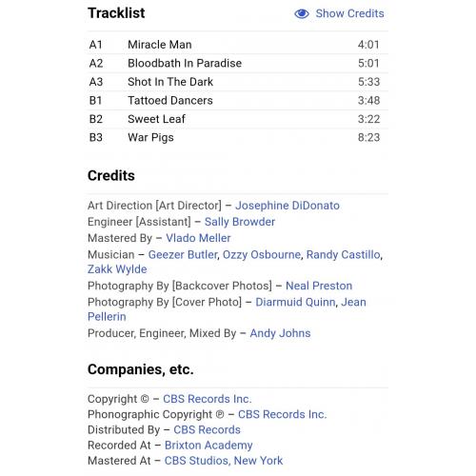Open the Geezer Butler musician link
Screen dimensions: 476x476
pos(183,254)
